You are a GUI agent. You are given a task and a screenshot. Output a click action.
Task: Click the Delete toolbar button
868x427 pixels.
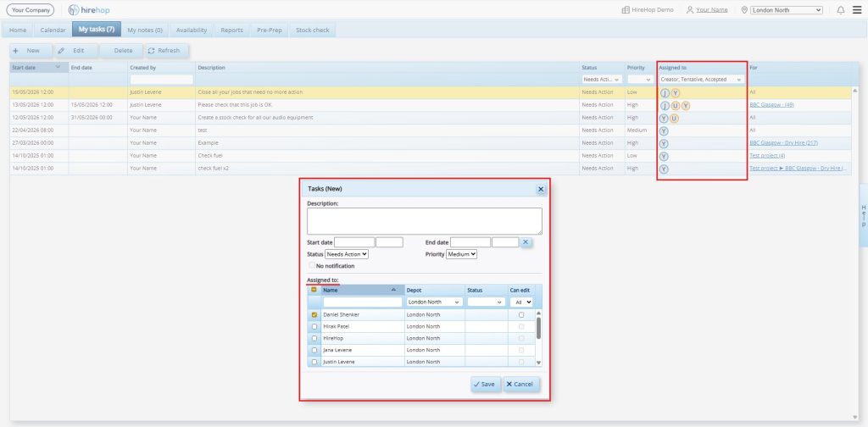pos(122,50)
